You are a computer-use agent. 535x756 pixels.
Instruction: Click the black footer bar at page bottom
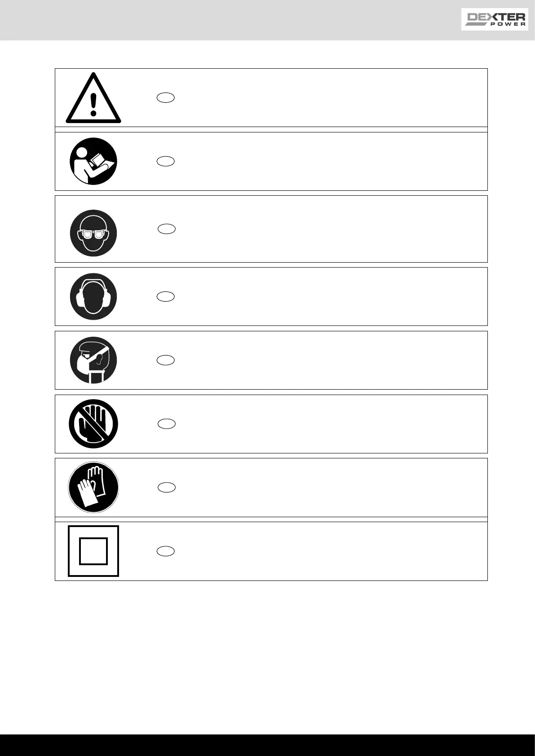coord(267,745)
